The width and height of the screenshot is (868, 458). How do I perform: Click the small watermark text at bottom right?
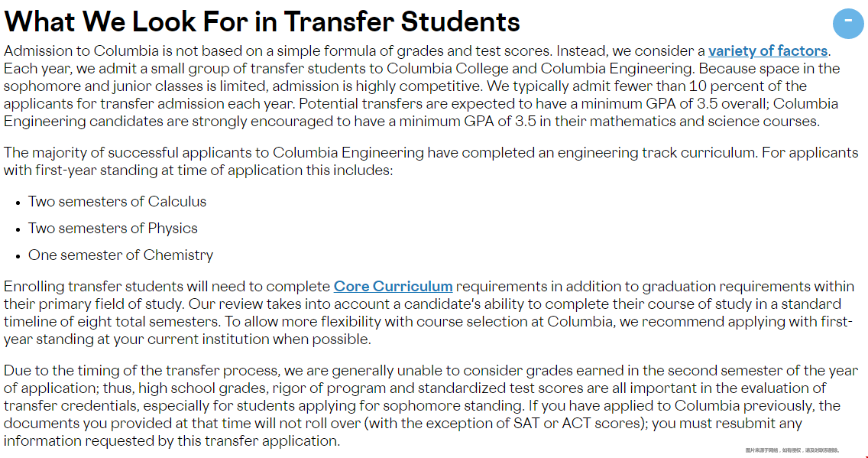tap(792, 451)
